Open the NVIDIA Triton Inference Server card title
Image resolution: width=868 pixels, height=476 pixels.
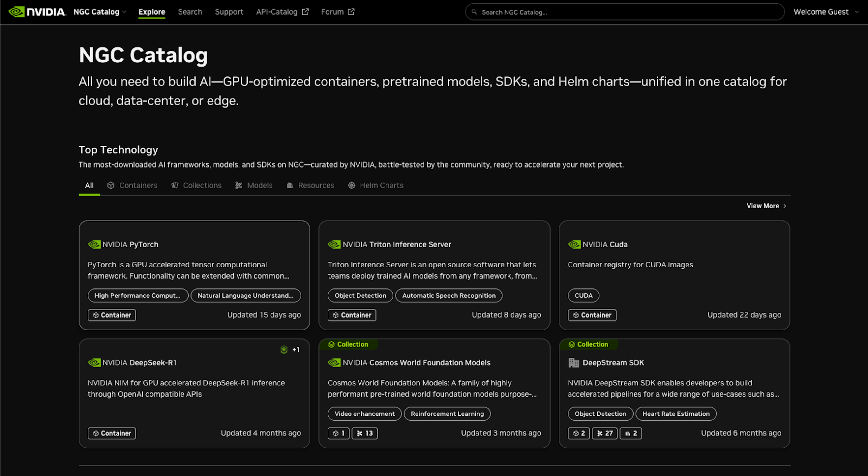tap(397, 245)
